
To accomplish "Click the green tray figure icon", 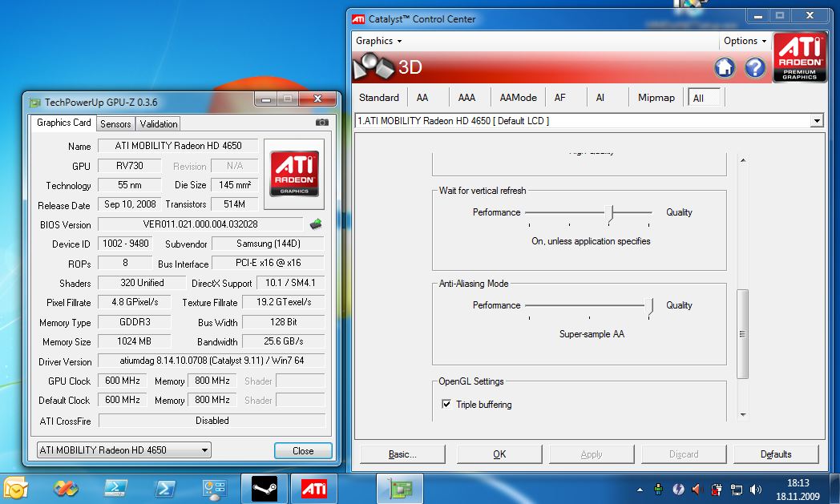I will pyautogui.click(x=658, y=489).
